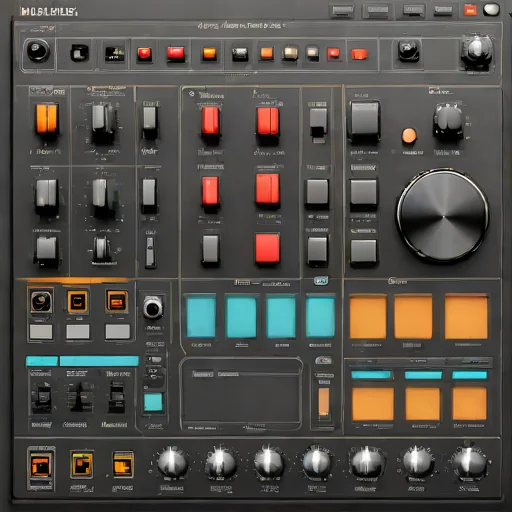The image size is (512, 512).
Task: Click the short cyan bar left of the long one
Action: pyautogui.click(x=42, y=361)
